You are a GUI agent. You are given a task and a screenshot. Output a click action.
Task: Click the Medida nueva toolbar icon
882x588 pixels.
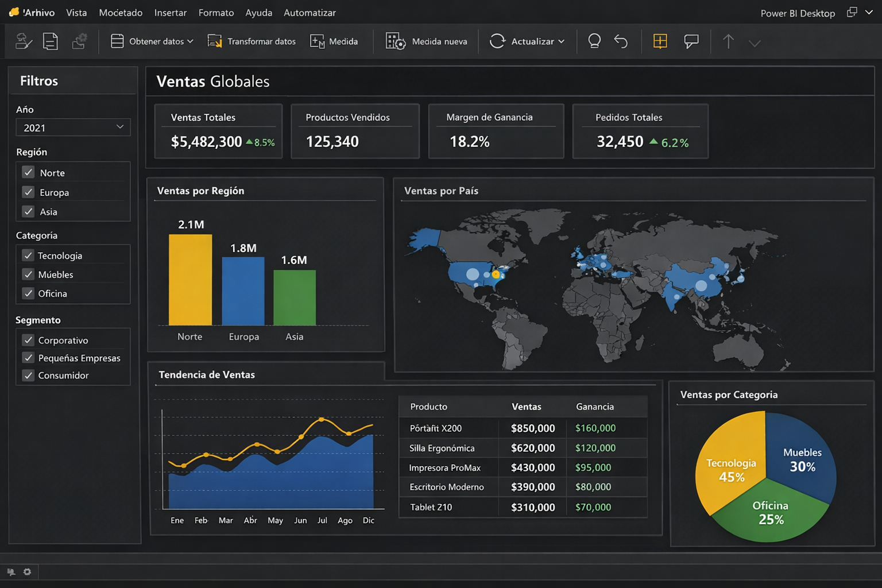(395, 41)
